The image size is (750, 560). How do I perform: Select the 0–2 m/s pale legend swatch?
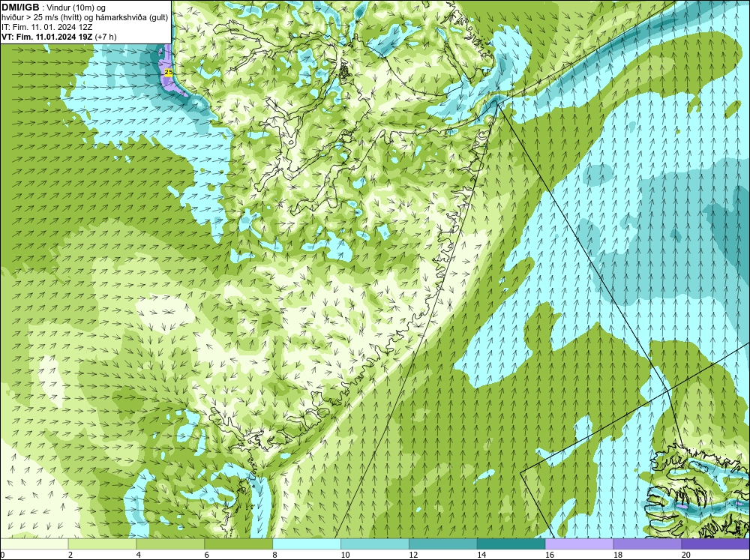(x=34, y=544)
